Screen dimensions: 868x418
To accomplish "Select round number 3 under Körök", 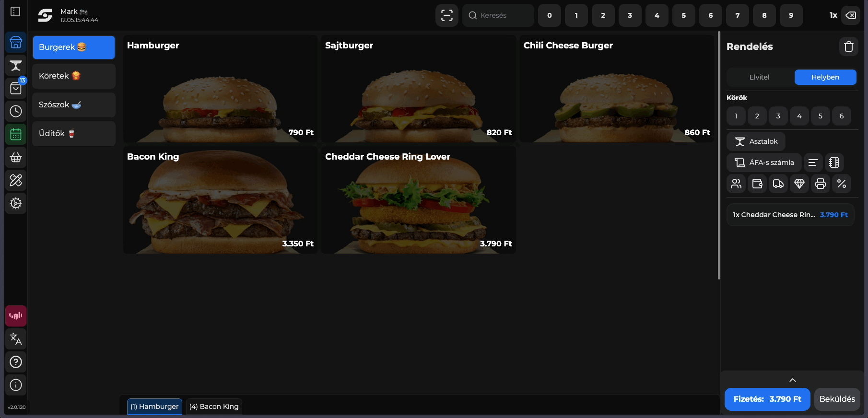I will pos(778,116).
